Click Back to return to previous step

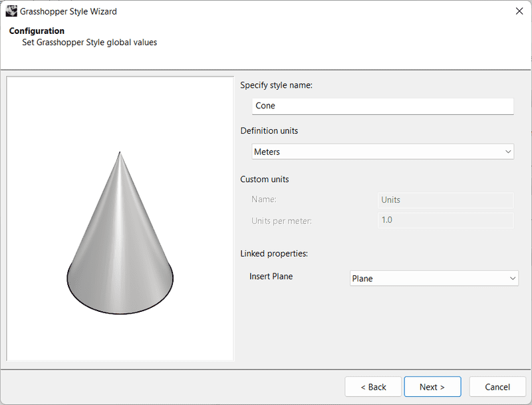pyautogui.click(x=372, y=386)
